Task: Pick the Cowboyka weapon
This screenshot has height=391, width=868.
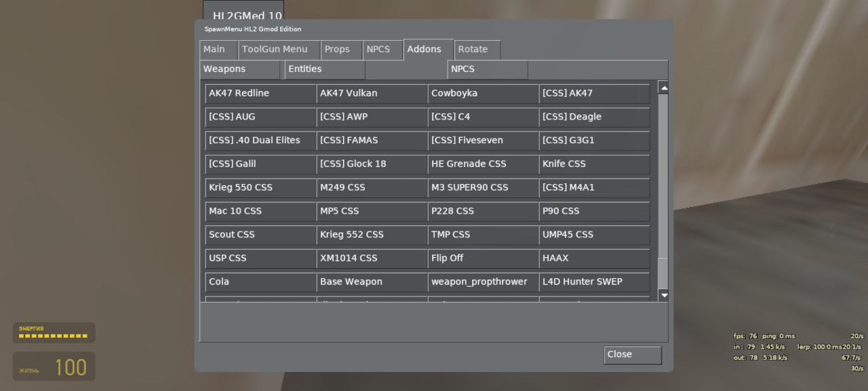Action: (x=483, y=94)
